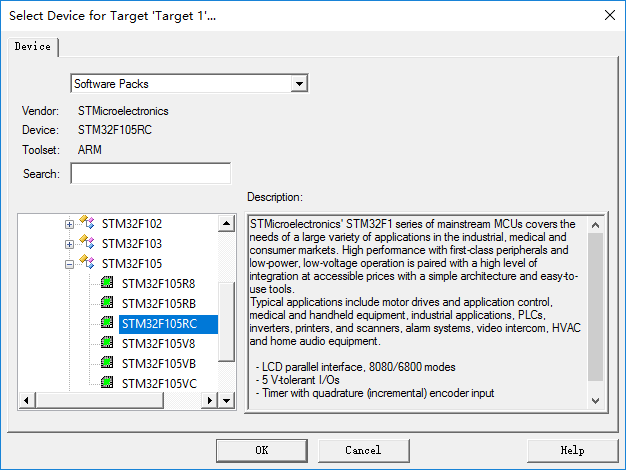Viewport: 626px width, 470px height.
Task: Click the chip icon beside STM32F105RC
Action: pos(107,323)
